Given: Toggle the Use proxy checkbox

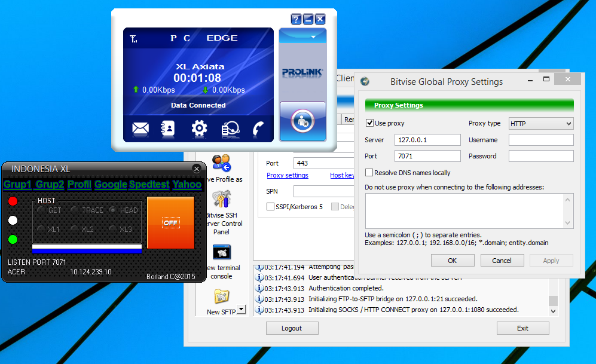Looking at the screenshot, I should tap(369, 123).
